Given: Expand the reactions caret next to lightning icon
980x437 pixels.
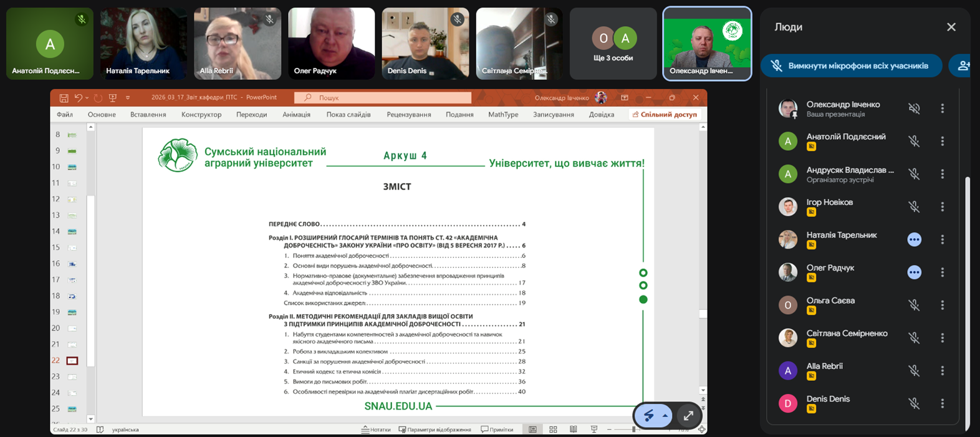Looking at the screenshot, I should [x=665, y=416].
